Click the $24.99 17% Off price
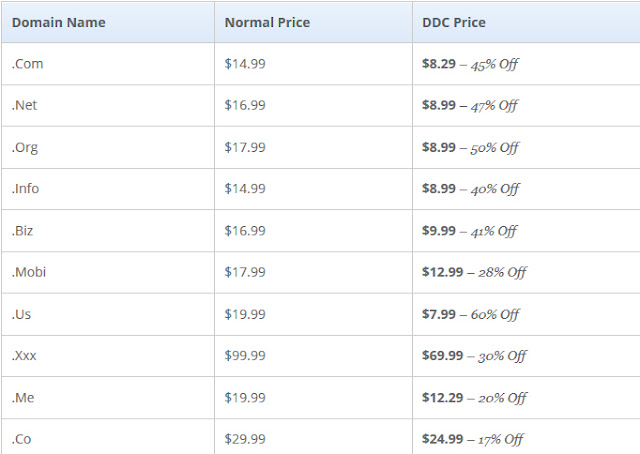 [473, 439]
